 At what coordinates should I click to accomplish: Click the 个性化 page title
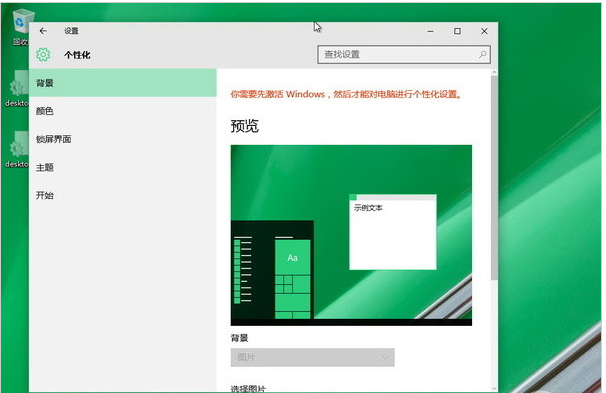[77, 55]
